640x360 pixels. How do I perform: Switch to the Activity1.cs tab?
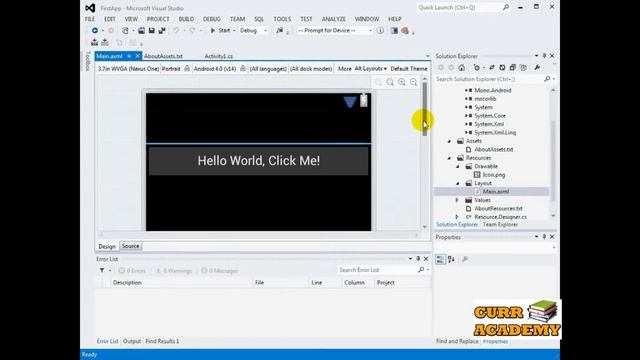point(219,56)
